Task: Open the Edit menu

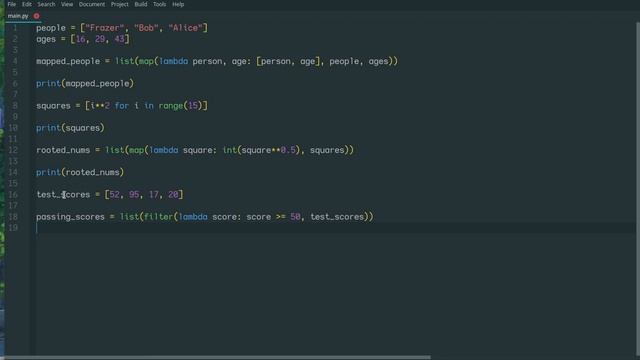Action: [x=27, y=4]
